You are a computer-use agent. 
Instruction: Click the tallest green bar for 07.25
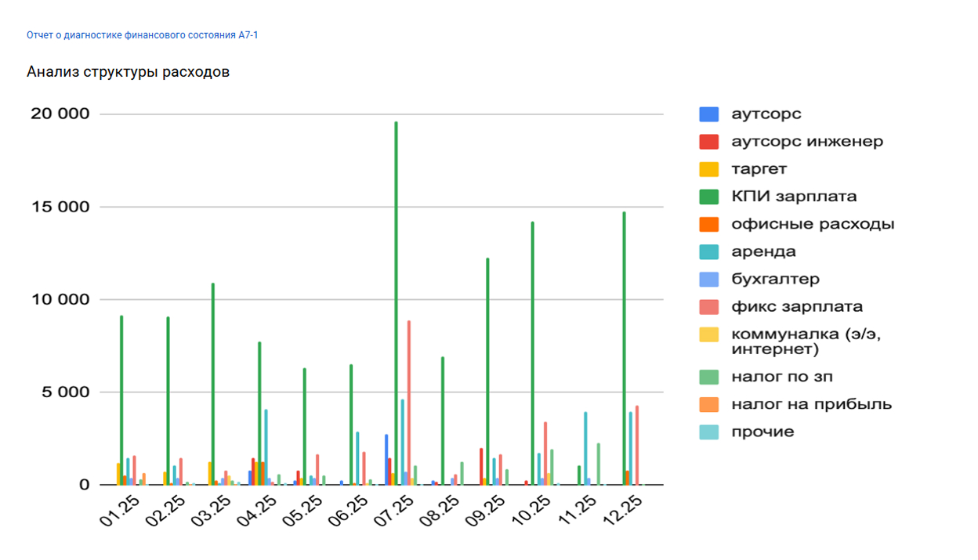tap(397, 303)
